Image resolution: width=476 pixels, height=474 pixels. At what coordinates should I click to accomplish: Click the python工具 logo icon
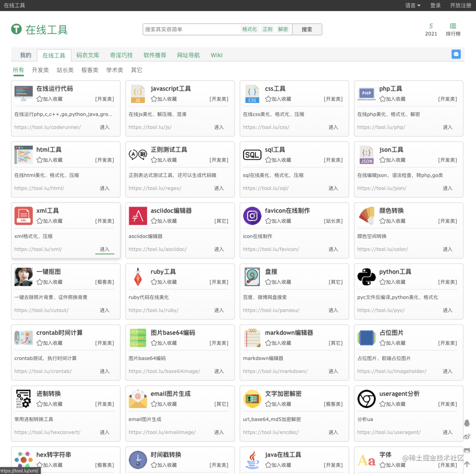coord(367,277)
